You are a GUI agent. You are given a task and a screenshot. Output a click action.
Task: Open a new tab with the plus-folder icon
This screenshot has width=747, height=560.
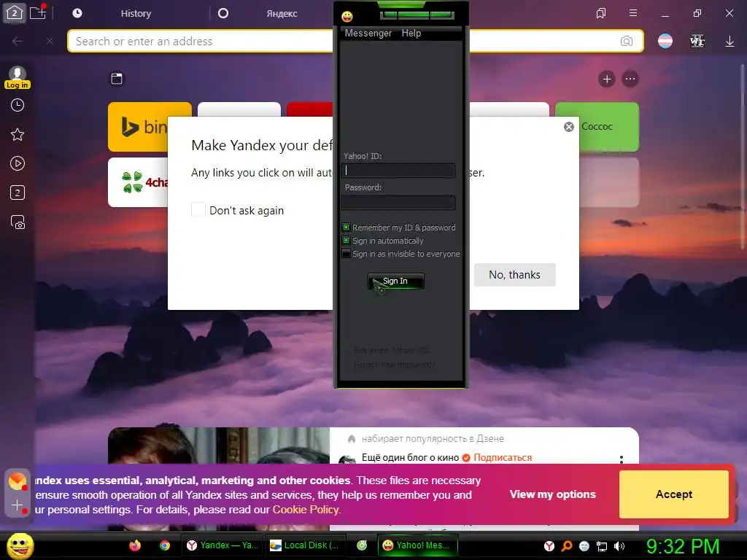(38, 12)
